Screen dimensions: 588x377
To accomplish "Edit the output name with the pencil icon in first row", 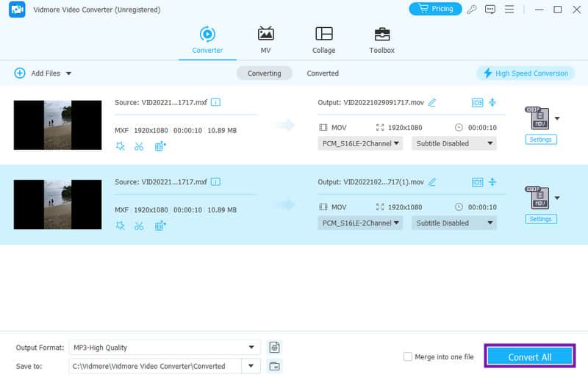I will tap(432, 102).
